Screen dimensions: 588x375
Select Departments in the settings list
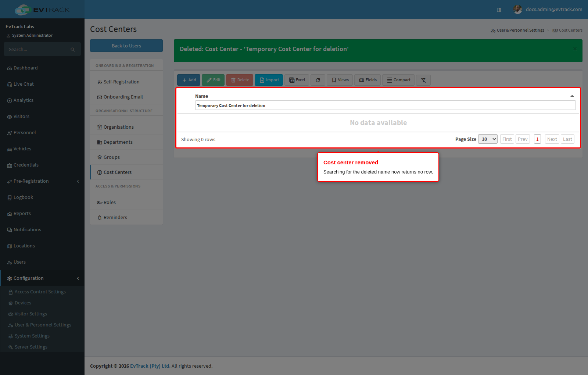point(126,142)
